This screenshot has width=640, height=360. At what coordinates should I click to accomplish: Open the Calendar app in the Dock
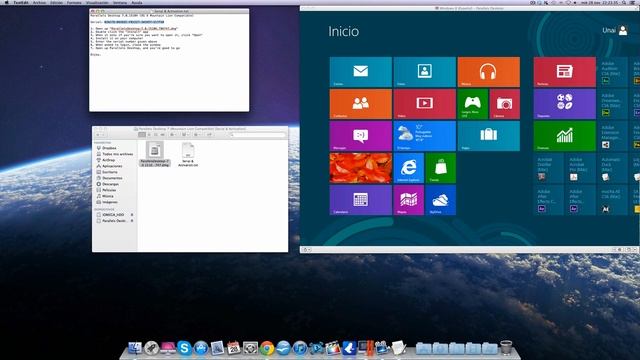[233, 348]
